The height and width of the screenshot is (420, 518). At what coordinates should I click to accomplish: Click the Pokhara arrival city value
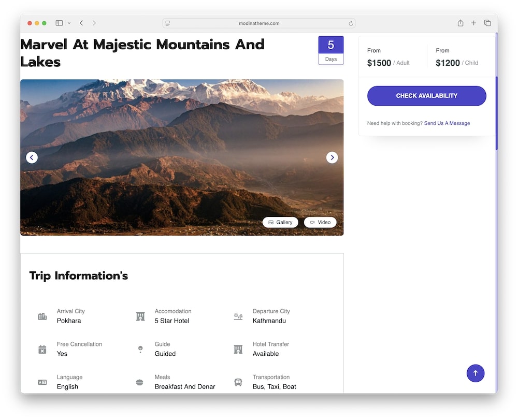coord(69,321)
